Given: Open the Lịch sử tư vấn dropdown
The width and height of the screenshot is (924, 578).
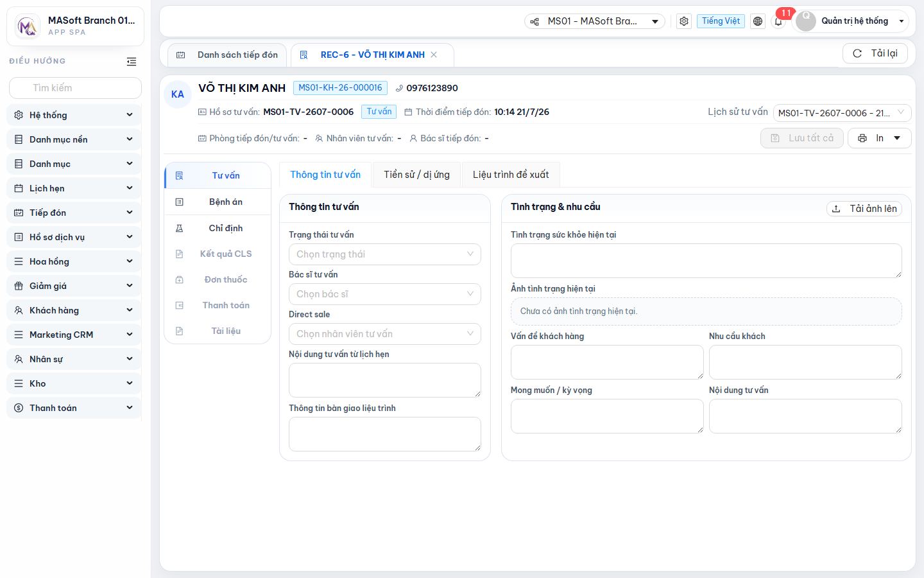Looking at the screenshot, I should pos(842,113).
